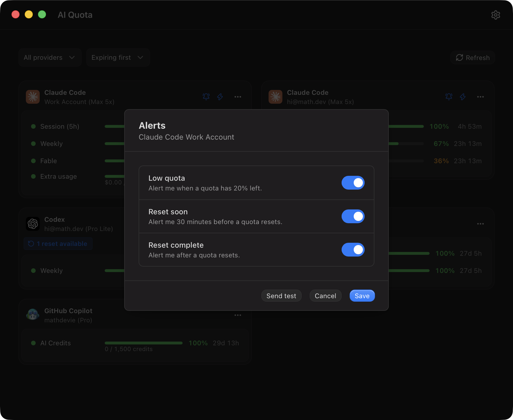The height and width of the screenshot is (420, 513).
Task: Click 'Alert me 30 minutes before a quota resets.'
Action: click(x=215, y=222)
